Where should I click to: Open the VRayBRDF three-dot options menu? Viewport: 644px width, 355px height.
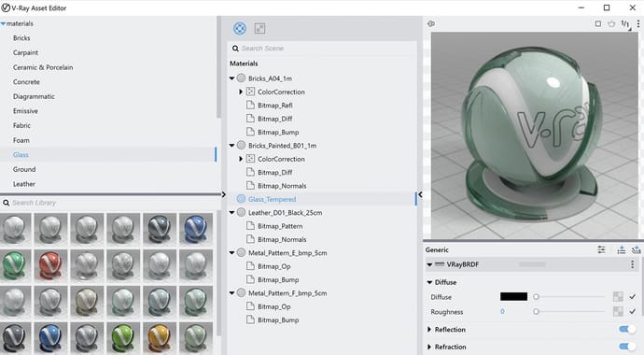633,264
